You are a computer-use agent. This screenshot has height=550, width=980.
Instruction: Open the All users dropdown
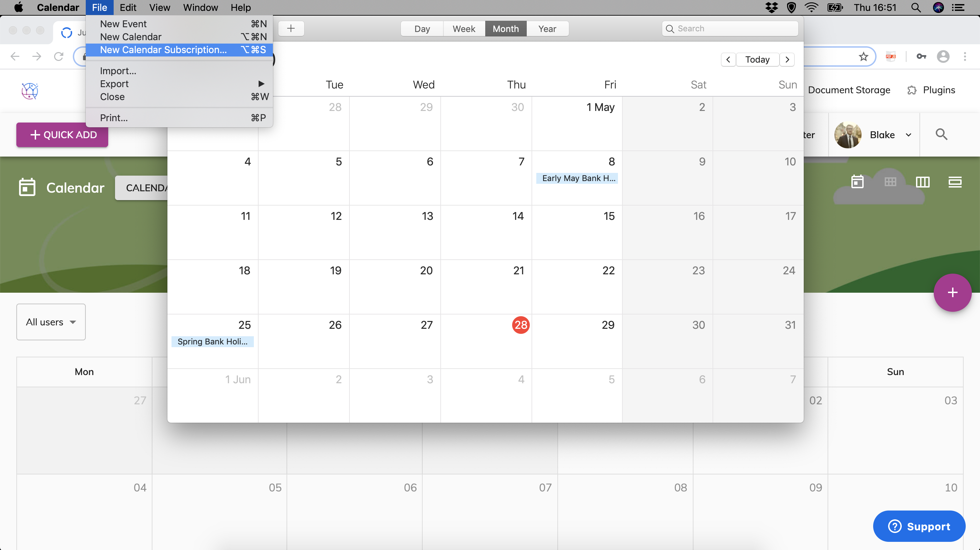(x=51, y=322)
